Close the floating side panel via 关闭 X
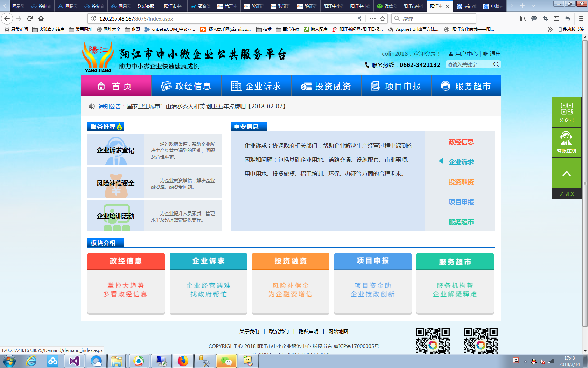This screenshot has width=588, height=368. click(566, 194)
